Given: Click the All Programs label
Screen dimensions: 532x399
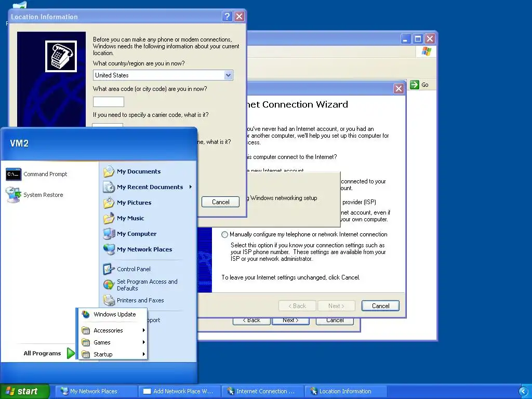Looking at the screenshot, I should tap(42, 353).
